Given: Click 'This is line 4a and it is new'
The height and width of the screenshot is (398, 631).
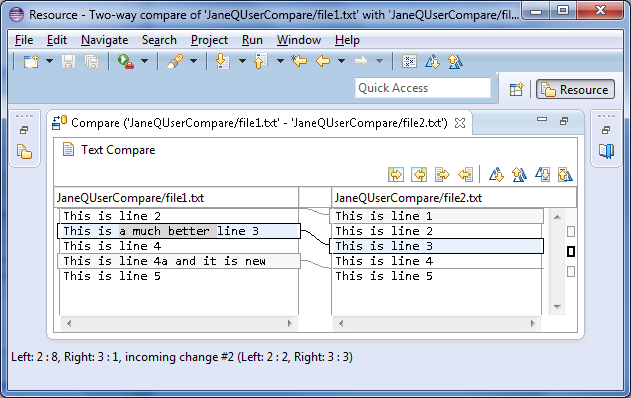Looking at the screenshot, I should [179, 261].
